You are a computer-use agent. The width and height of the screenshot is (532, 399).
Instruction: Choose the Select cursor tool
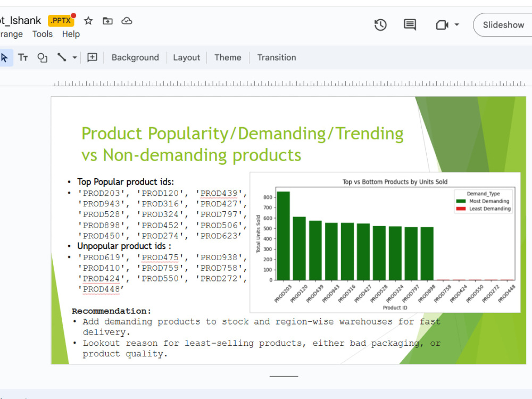pyautogui.click(x=5, y=57)
